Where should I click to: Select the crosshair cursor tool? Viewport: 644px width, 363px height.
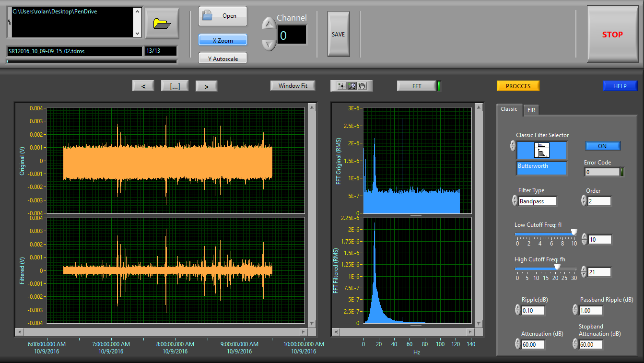click(x=341, y=86)
